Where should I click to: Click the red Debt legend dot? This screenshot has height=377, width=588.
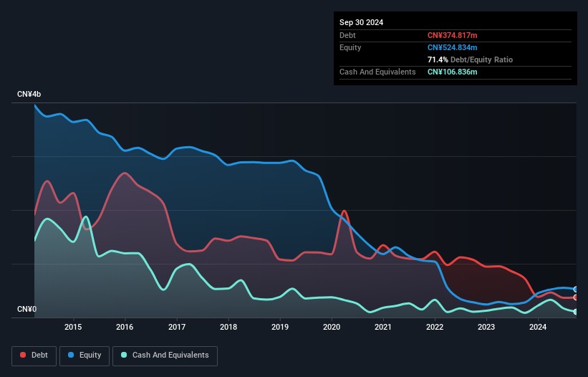click(23, 355)
